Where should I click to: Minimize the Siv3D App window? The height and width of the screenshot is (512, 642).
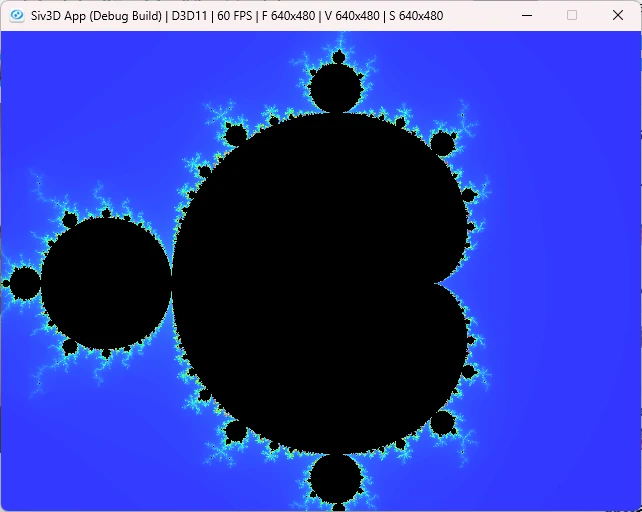coord(527,16)
